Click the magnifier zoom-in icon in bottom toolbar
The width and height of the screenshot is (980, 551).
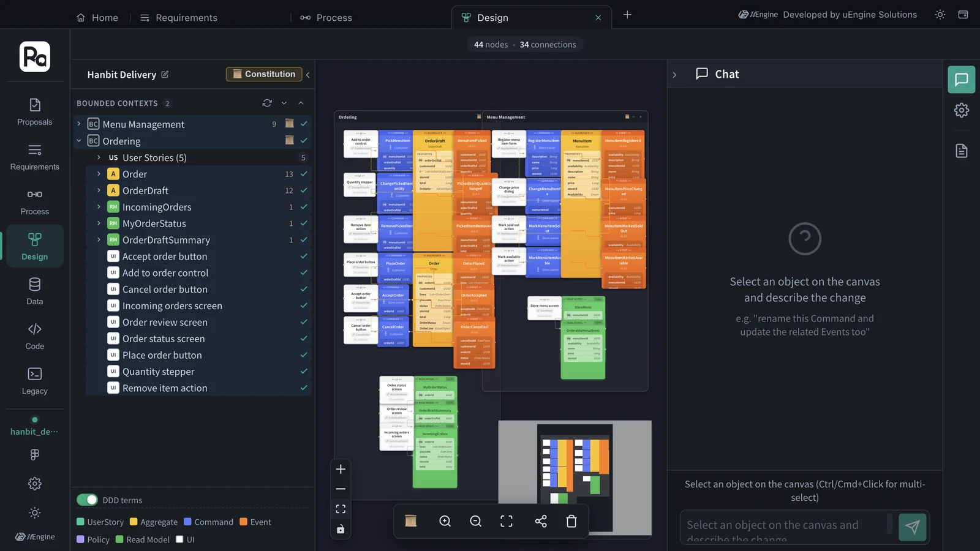coord(445,521)
